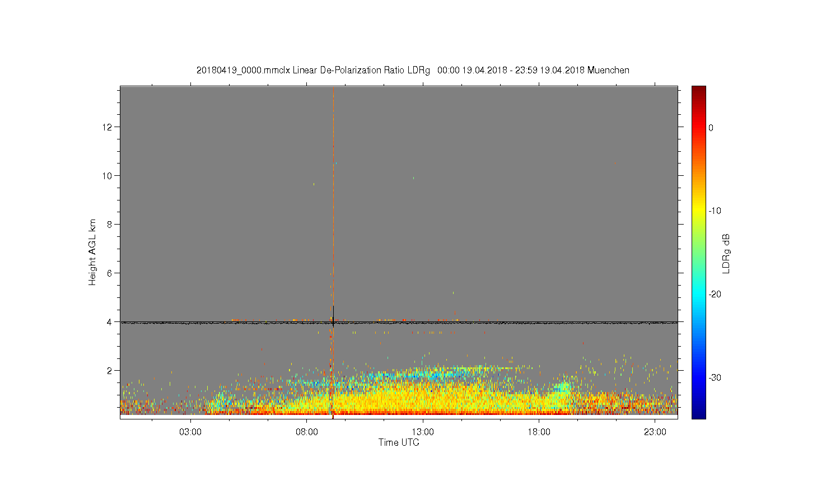Click the colorbar value -10

pos(714,211)
